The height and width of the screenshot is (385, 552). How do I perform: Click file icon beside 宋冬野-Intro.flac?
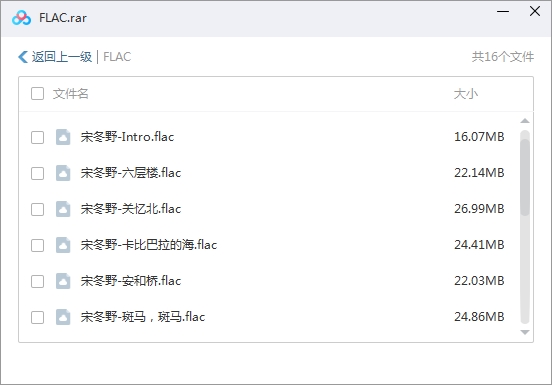[63, 137]
